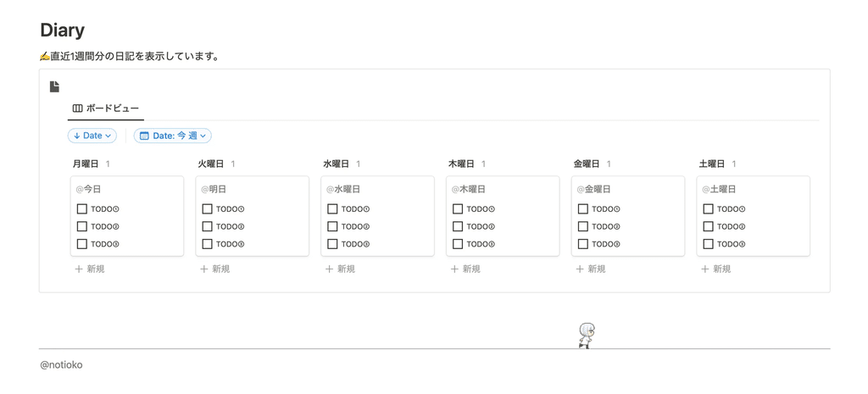Click the board view icon beside ボードビュー

tap(77, 108)
